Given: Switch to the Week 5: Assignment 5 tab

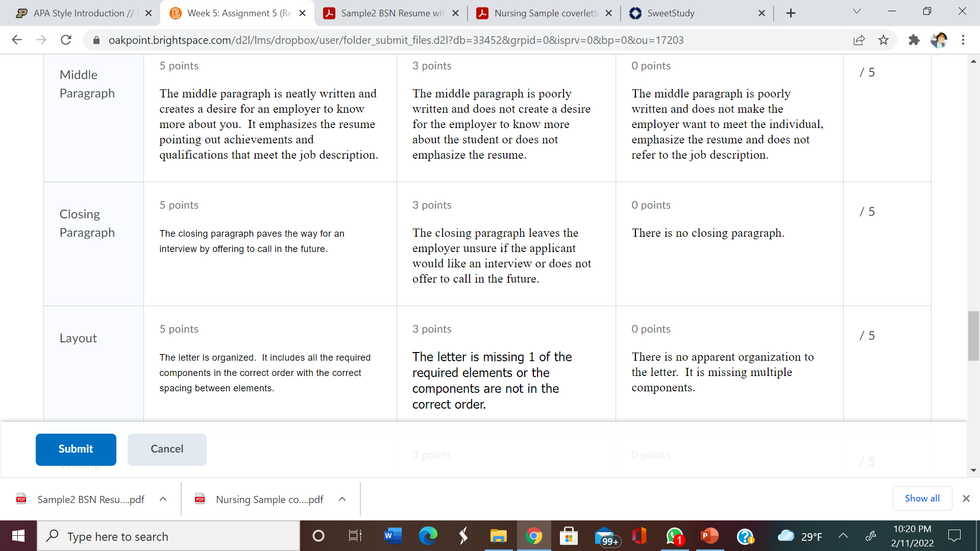Looking at the screenshot, I should (x=237, y=13).
